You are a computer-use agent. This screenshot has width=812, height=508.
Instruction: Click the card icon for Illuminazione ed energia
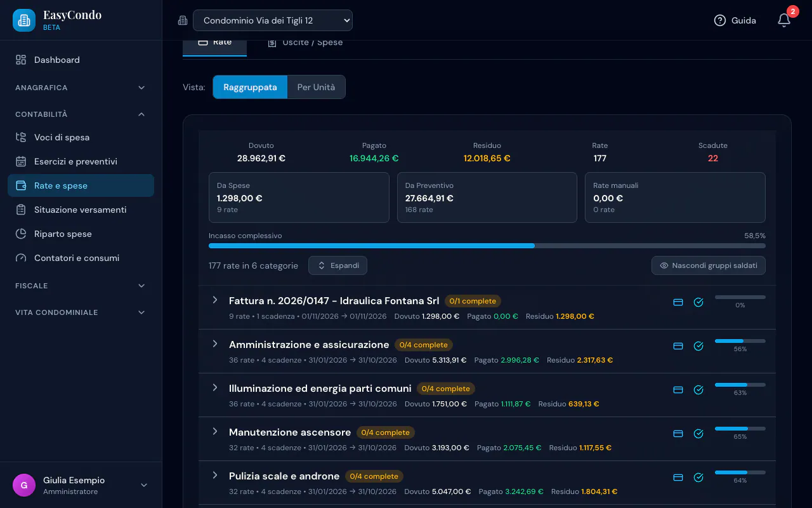pos(678,390)
